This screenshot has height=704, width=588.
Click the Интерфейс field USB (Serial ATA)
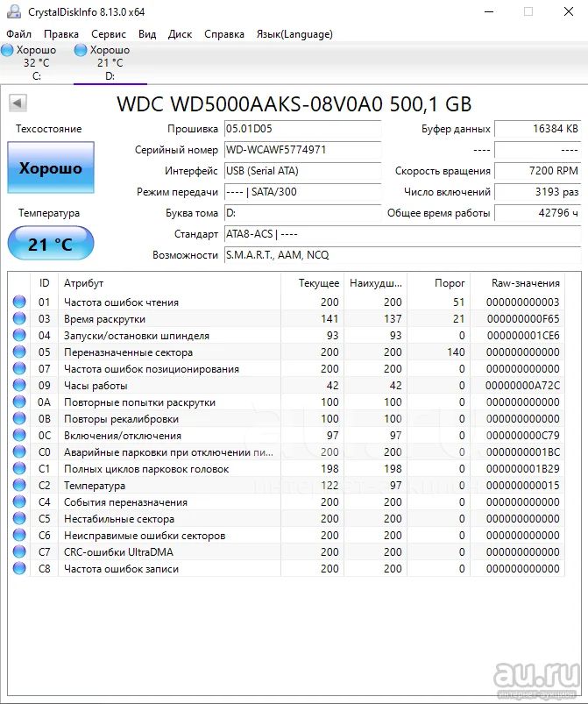pos(302,171)
